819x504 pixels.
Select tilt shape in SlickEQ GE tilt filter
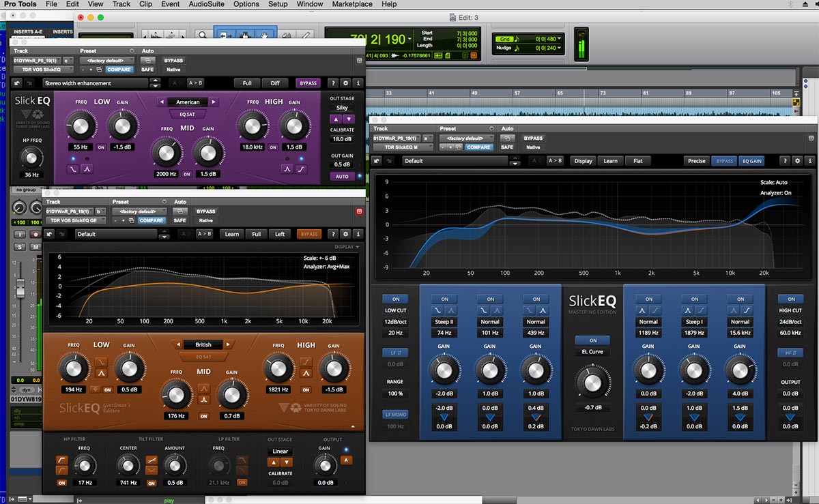pyautogui.click(x=152, y=460)
